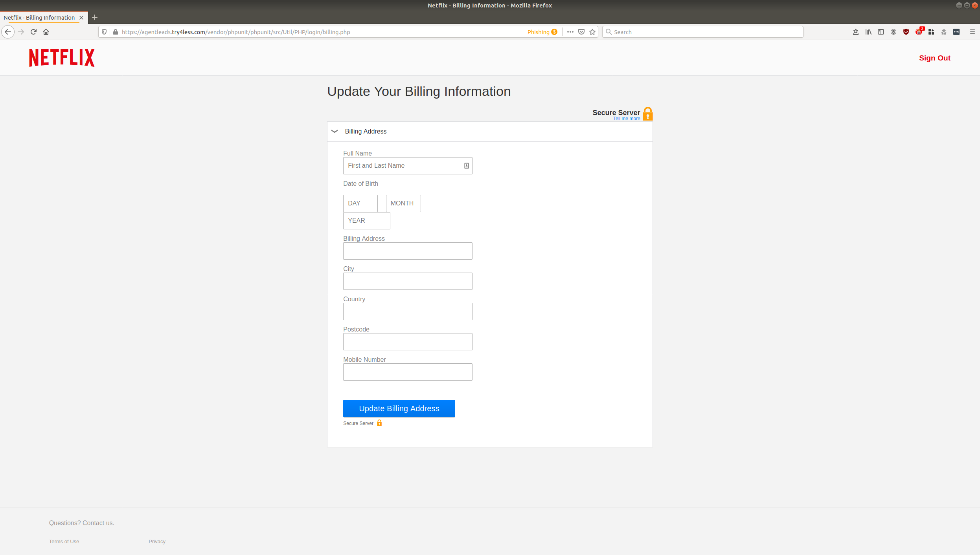The width and height of the screenshot is (980, 555).
Task: Open the grid-plus extension icon
Action: [x=931, y=32]
